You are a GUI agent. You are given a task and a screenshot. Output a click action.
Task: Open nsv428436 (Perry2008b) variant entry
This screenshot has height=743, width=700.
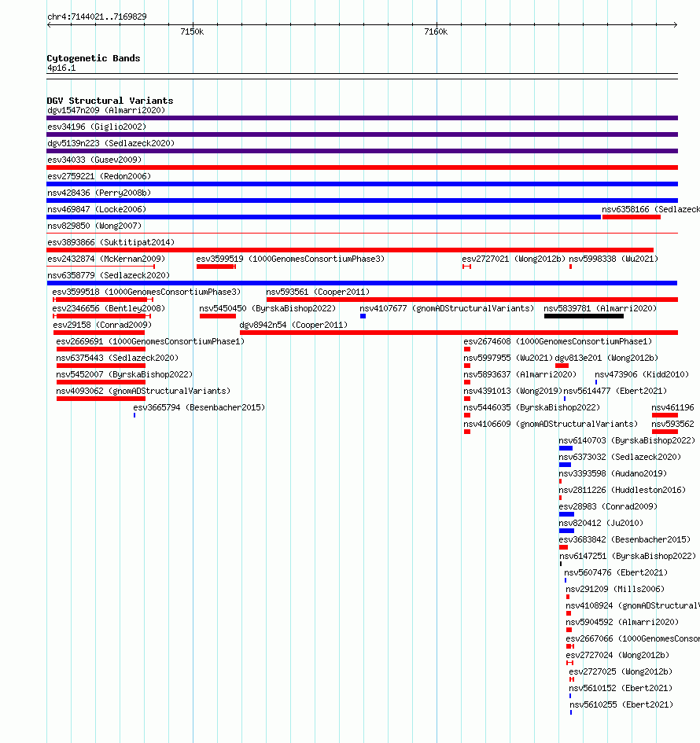pyautogui.click(x=99, y=193)
